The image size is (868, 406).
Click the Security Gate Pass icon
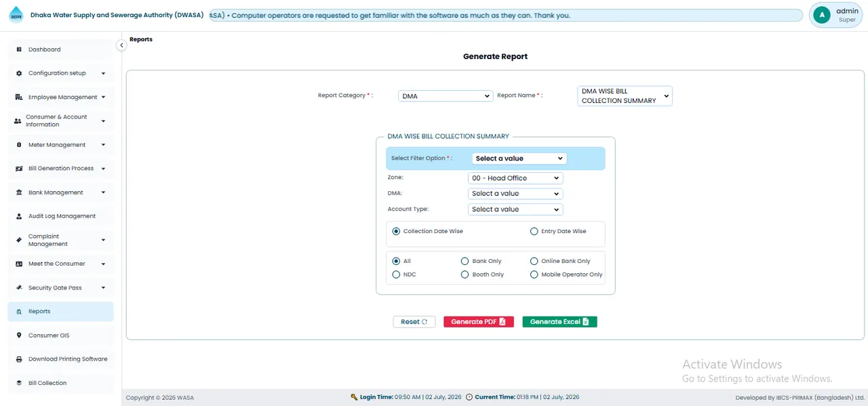[19, 287]
